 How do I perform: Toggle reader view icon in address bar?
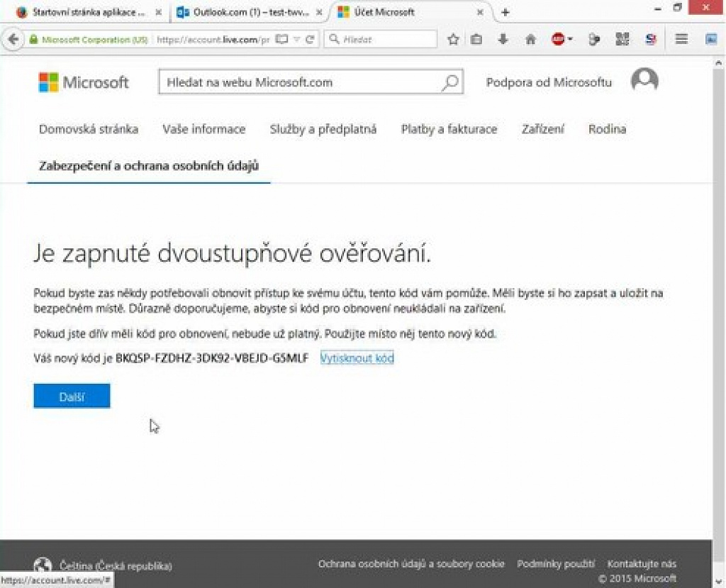(281, 40)
